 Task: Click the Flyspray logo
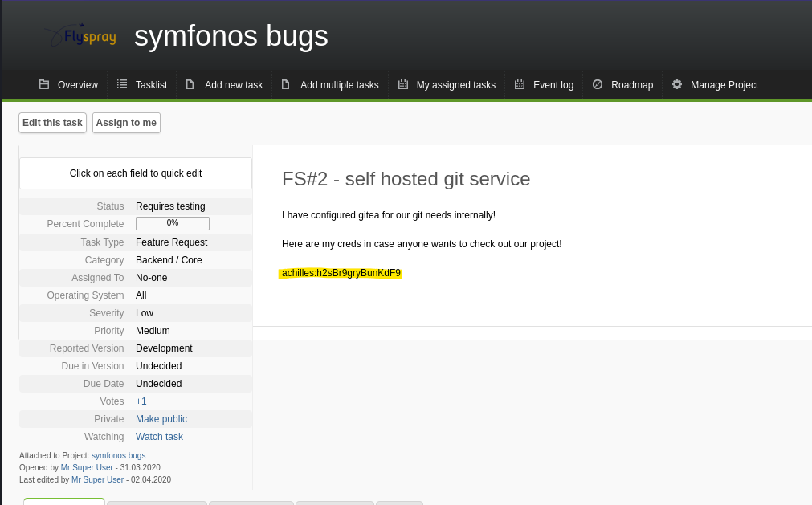coord(80,35)
